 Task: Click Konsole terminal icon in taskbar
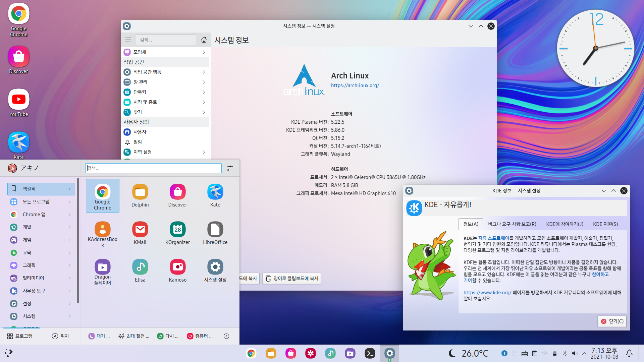point(370,353)
